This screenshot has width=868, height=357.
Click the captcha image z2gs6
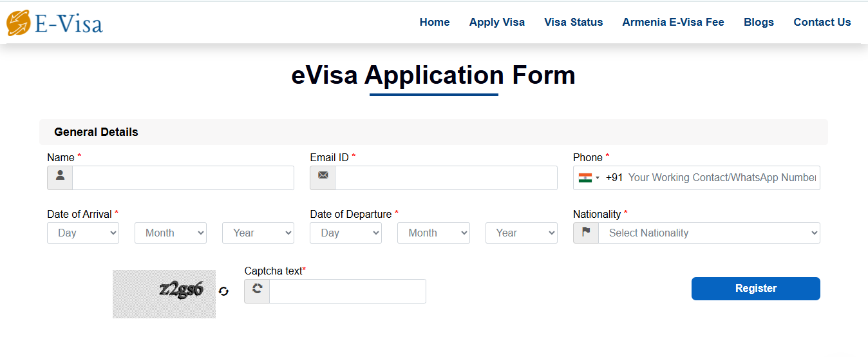pos(164,294)
